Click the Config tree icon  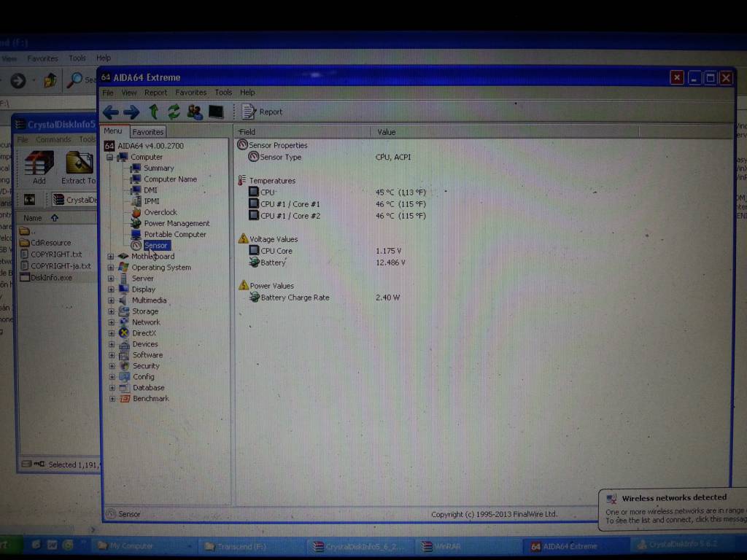(124, 377)
